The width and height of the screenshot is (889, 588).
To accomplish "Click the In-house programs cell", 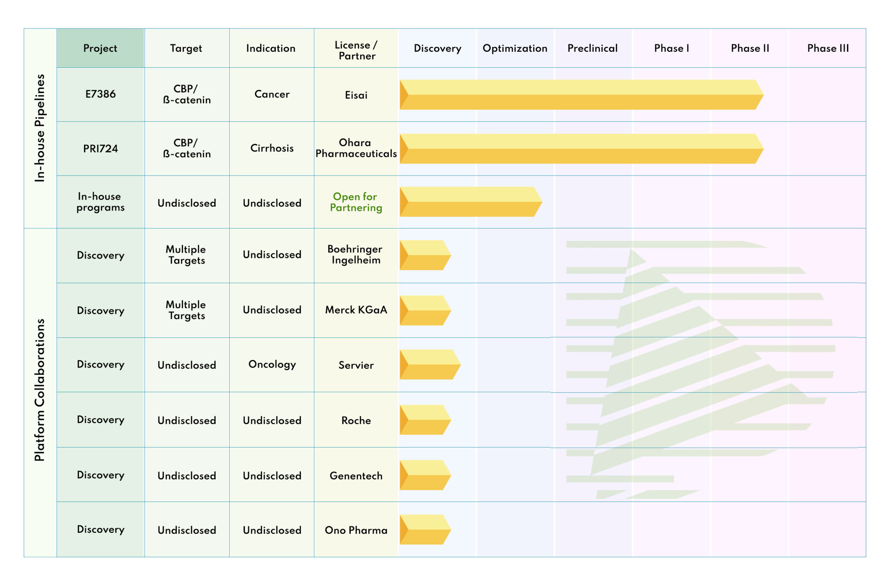I will click(x=100, y=202).
